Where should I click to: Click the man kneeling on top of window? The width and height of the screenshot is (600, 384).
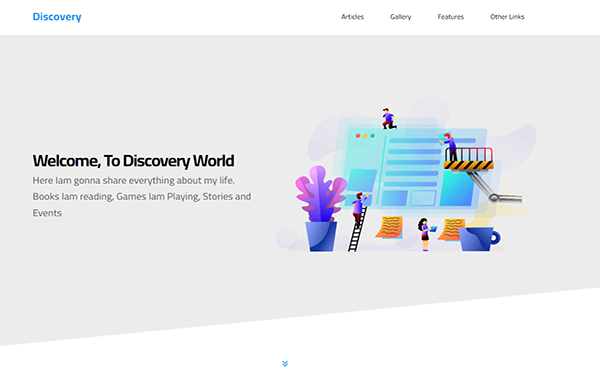pyautogui.click(x=388, y=119)
